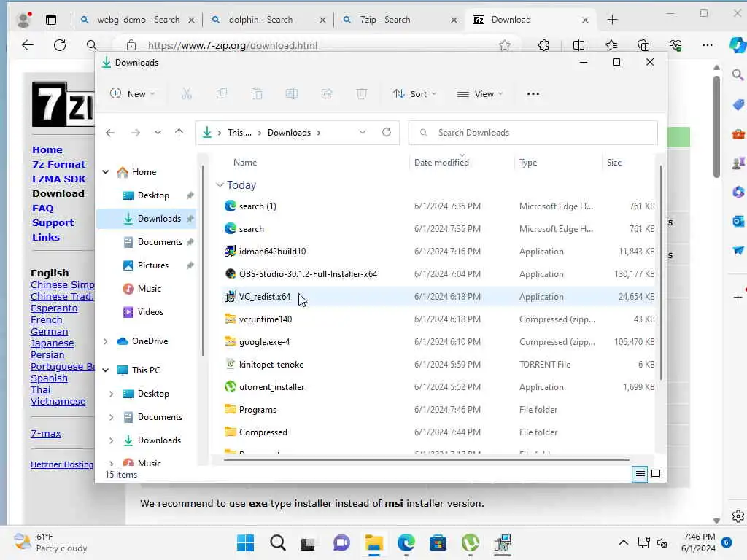This screenshot has height=560, width=747.
Task: Open Microsoft Store from taskbar
Action: click(x=438, y=542)
